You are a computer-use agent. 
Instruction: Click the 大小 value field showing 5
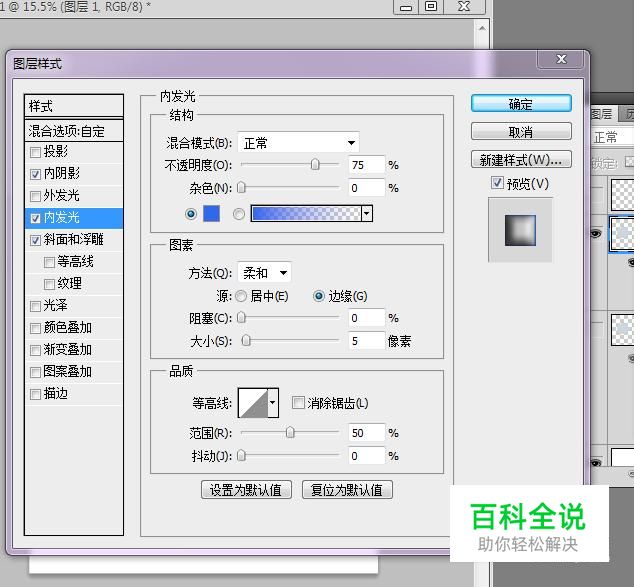pyautogui.click(x=366, y=341)
